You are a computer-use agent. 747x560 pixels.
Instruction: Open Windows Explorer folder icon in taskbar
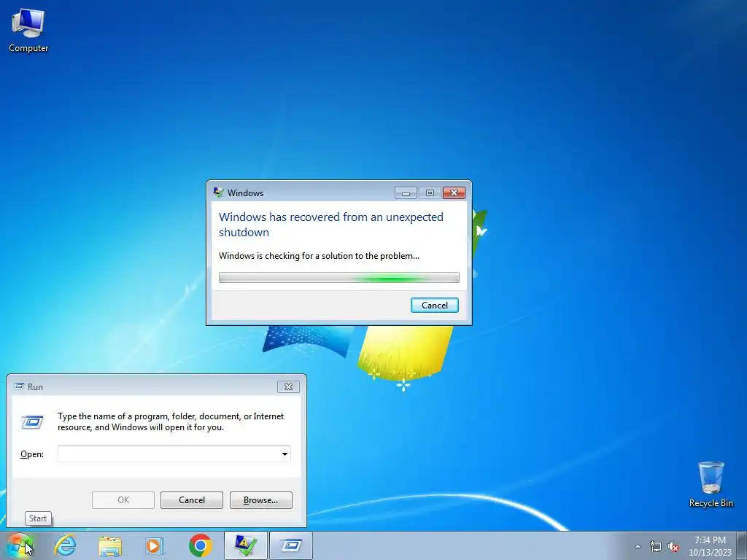pos(110,545)
